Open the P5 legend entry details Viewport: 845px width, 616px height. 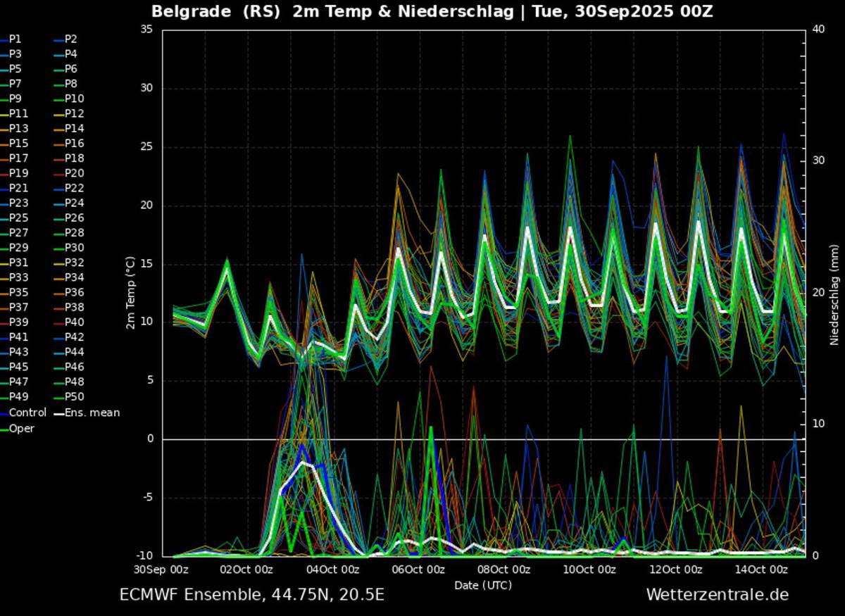pyautogui.click(x=16, y=68)
